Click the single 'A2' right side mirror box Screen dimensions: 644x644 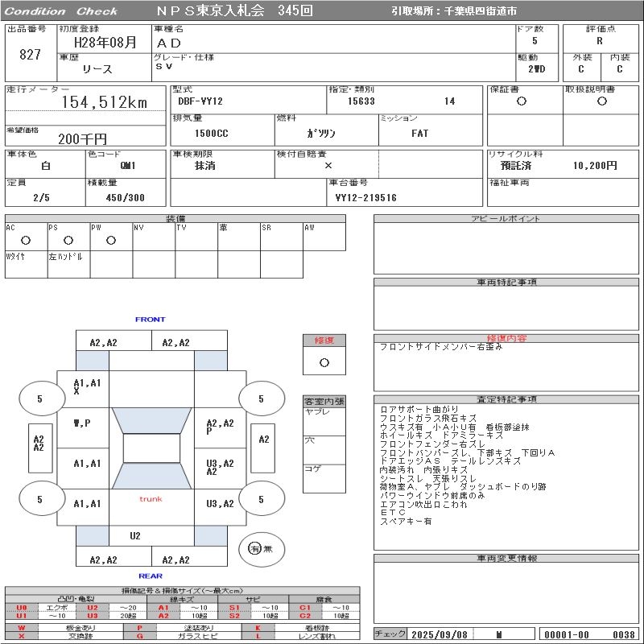(x=263, y=440)
